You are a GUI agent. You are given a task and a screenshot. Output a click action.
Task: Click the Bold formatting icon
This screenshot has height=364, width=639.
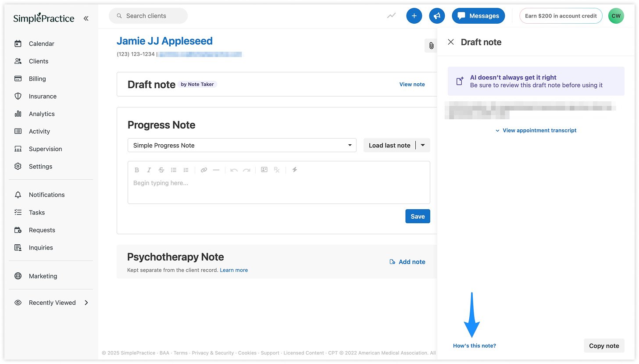coord(137,170)
